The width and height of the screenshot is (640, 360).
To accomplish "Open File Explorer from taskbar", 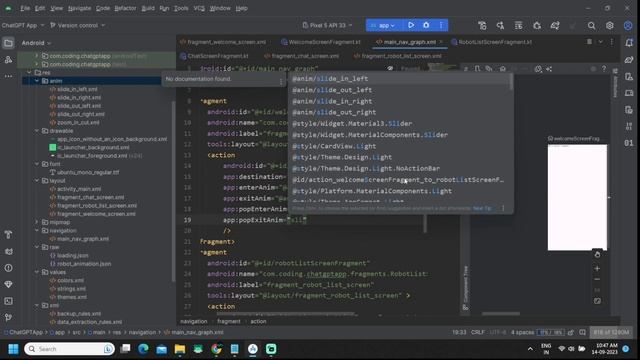I will tap(180, 349).
